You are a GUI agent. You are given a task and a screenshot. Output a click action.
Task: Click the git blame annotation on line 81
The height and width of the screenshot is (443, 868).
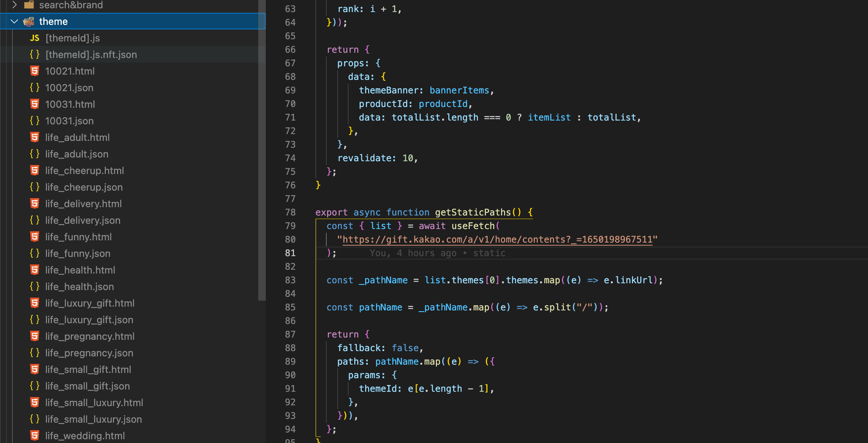coord(437,253)
